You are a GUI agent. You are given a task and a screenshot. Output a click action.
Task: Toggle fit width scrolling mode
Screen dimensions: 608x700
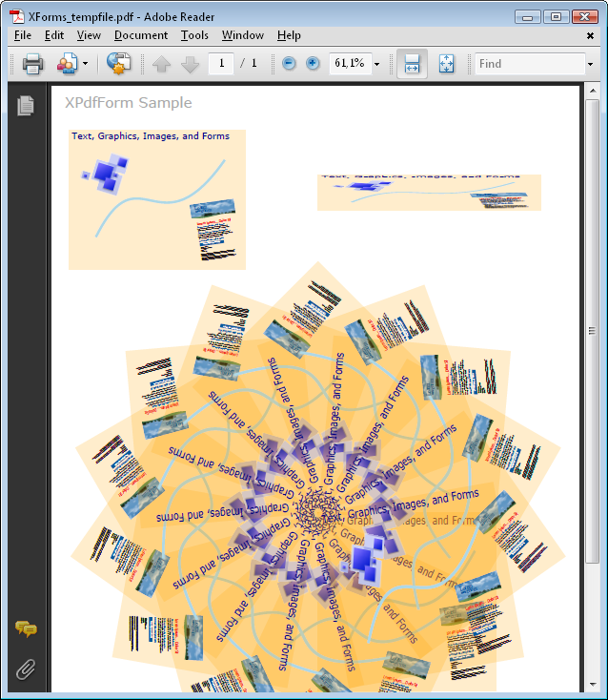coord(412,64)
